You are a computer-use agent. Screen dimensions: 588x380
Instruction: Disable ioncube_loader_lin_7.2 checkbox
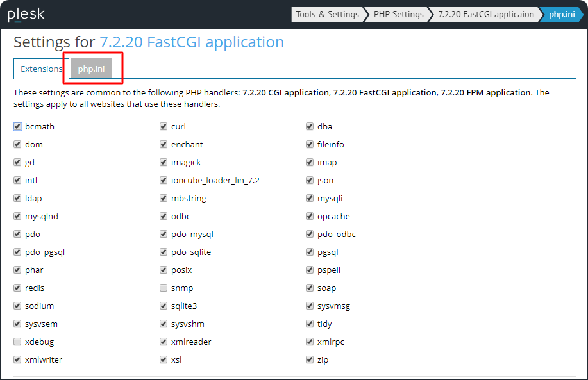tap(164, 180)
